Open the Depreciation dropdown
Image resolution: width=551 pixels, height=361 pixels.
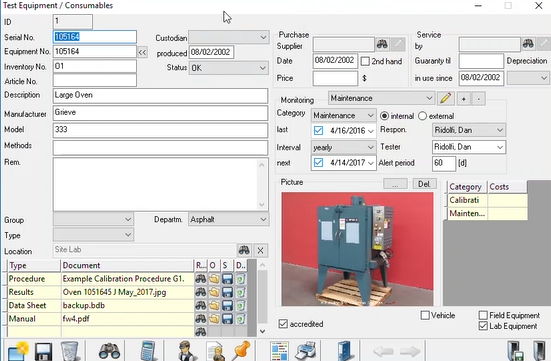click(528, 78)
